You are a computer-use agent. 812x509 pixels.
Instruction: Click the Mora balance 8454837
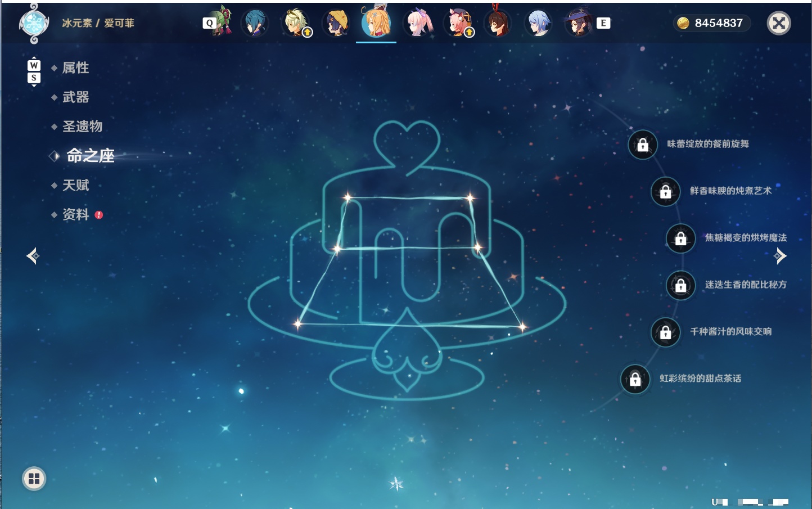(x=712, y=23)
